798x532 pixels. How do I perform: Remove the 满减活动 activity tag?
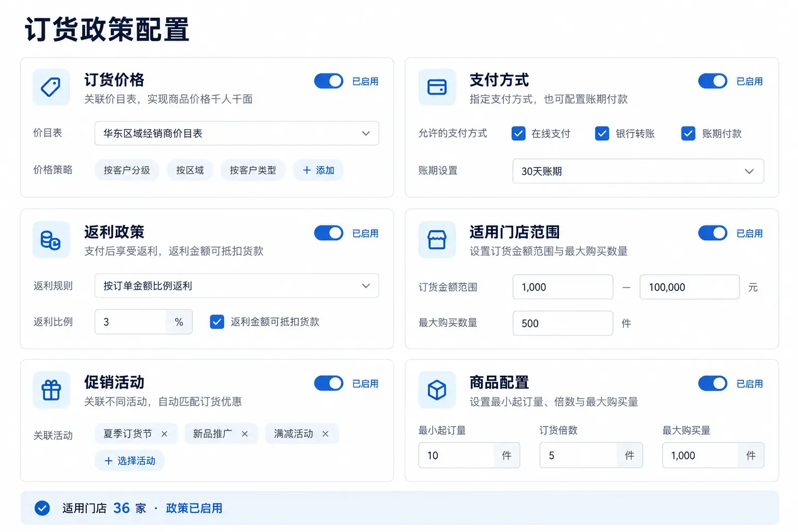coord(325,434)
